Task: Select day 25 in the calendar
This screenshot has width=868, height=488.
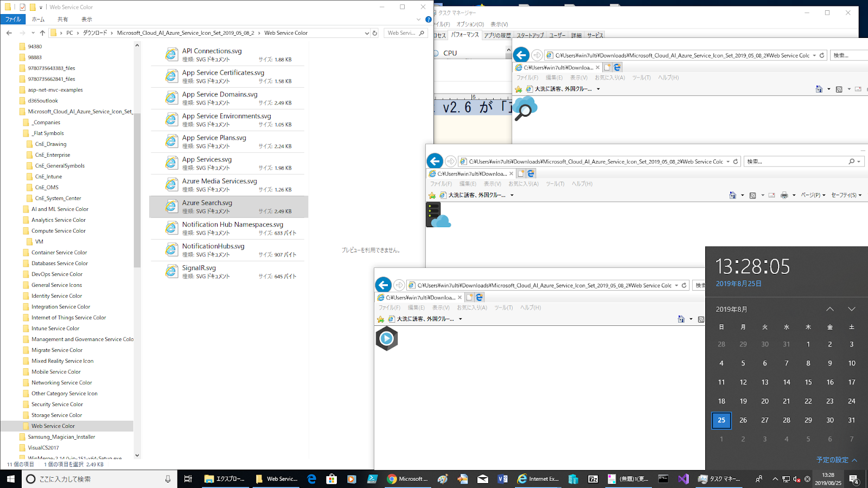Action: [722, 420]
